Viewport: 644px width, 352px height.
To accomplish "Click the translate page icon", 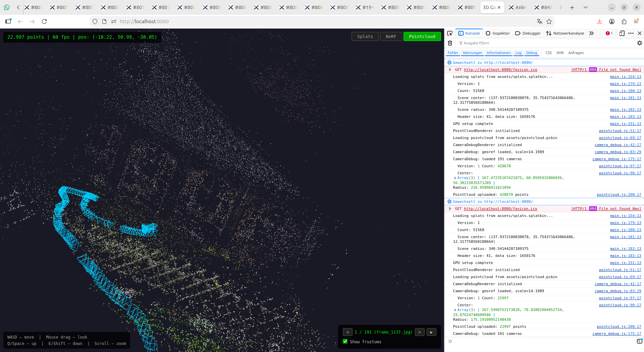I will pos(539,21).
